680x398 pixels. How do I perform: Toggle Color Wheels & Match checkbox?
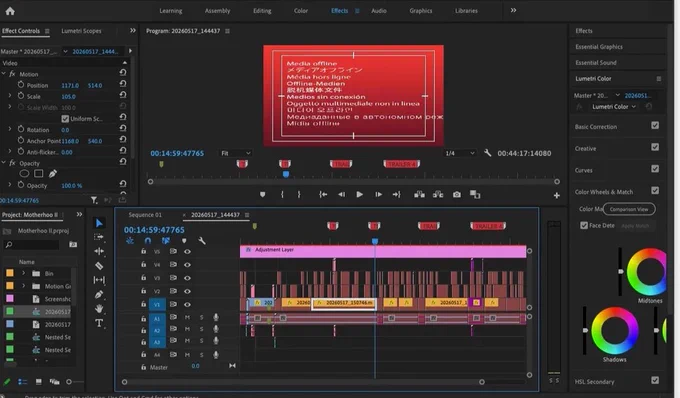655,190
